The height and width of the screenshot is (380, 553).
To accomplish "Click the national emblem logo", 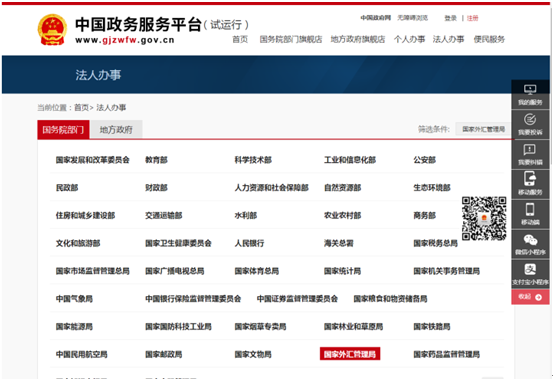I will 52,30.
